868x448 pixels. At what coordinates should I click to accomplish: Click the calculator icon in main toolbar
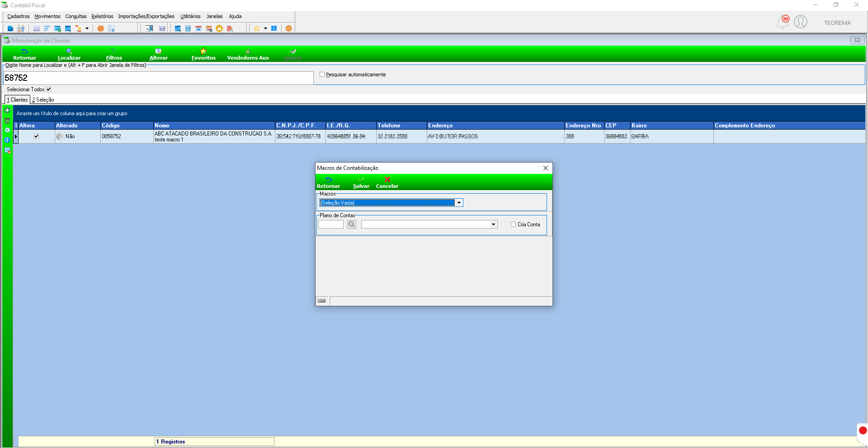point(188,28)
